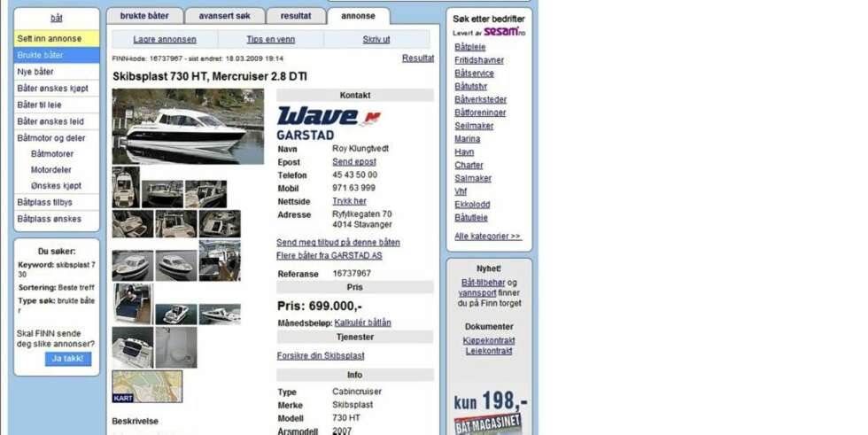This screenshot has width=868, height=435.
Task: Go back via 'Resultat' link
Action: 418,58
